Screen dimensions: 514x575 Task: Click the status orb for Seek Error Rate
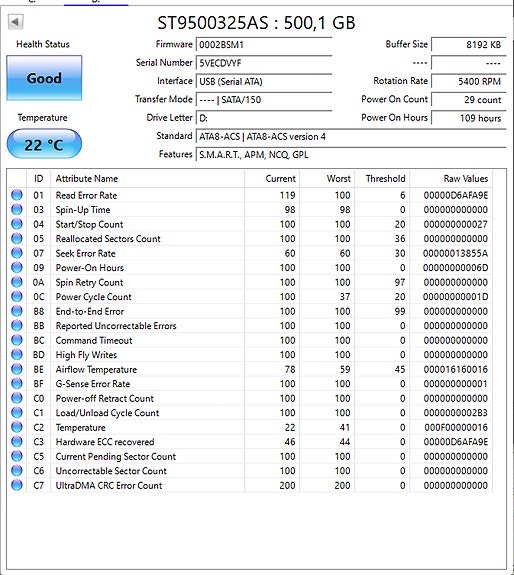pyautogui.click(x=16, y=253)
